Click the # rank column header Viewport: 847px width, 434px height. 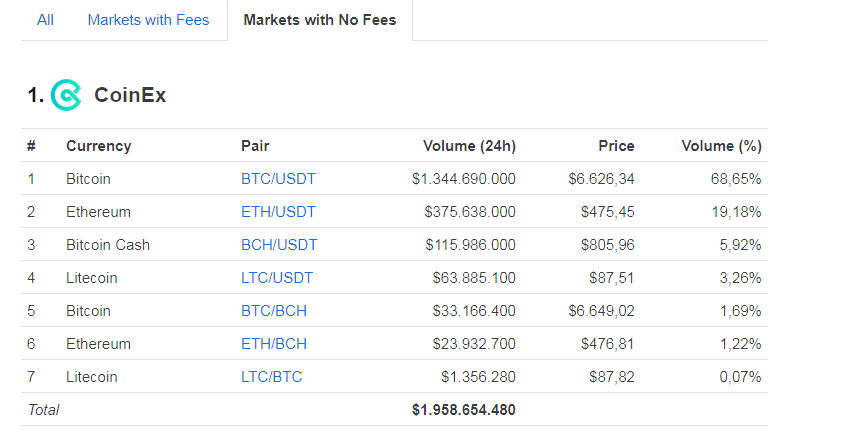(x=31, y=146)
